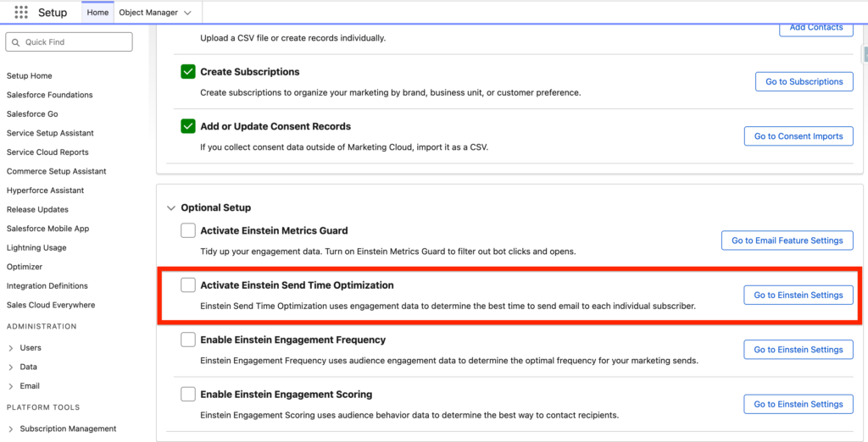The width and height of the screenshot is (868, 442).
Task: Open Release Updates in the sidebar
Action: [x=37, y=209]
